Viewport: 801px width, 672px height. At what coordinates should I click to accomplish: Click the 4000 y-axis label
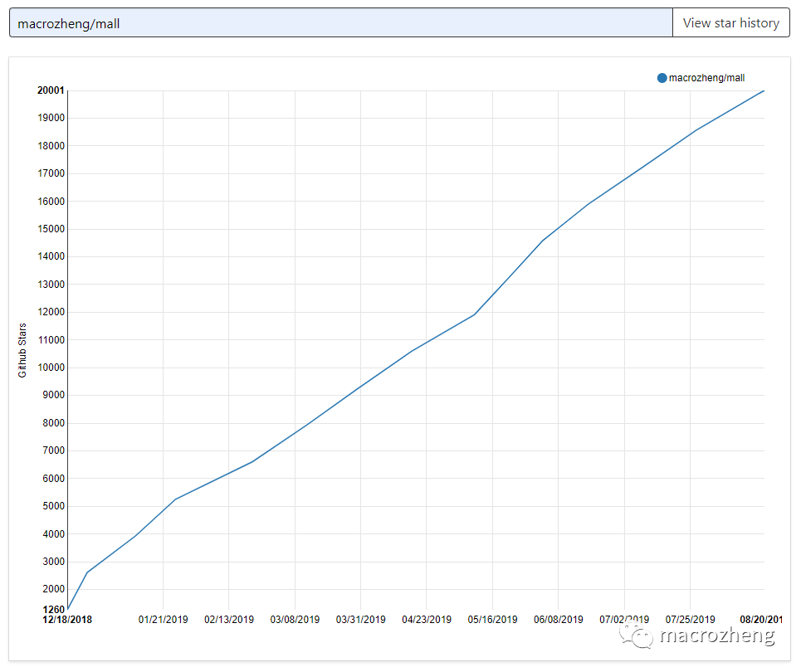pyautogui.click(x=53, y=533)
